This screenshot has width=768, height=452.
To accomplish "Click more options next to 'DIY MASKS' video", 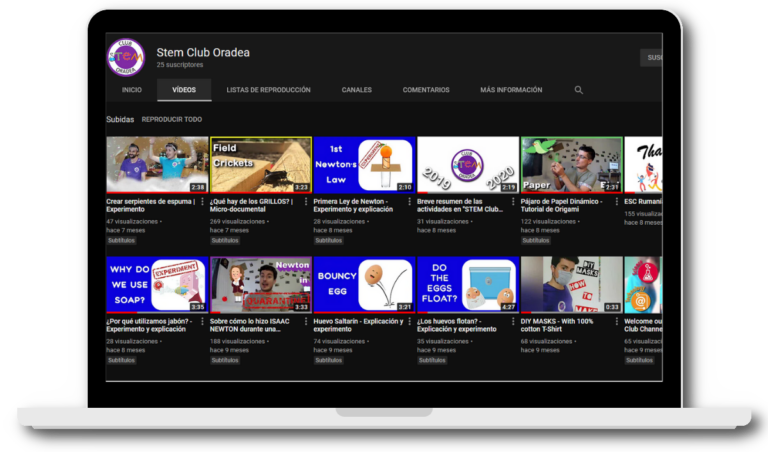I will pos(617,322).
